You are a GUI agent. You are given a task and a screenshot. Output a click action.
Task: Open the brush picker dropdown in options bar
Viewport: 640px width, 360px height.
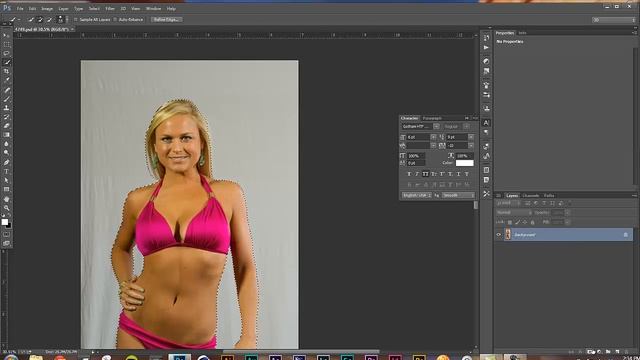[x=67, y=20]
